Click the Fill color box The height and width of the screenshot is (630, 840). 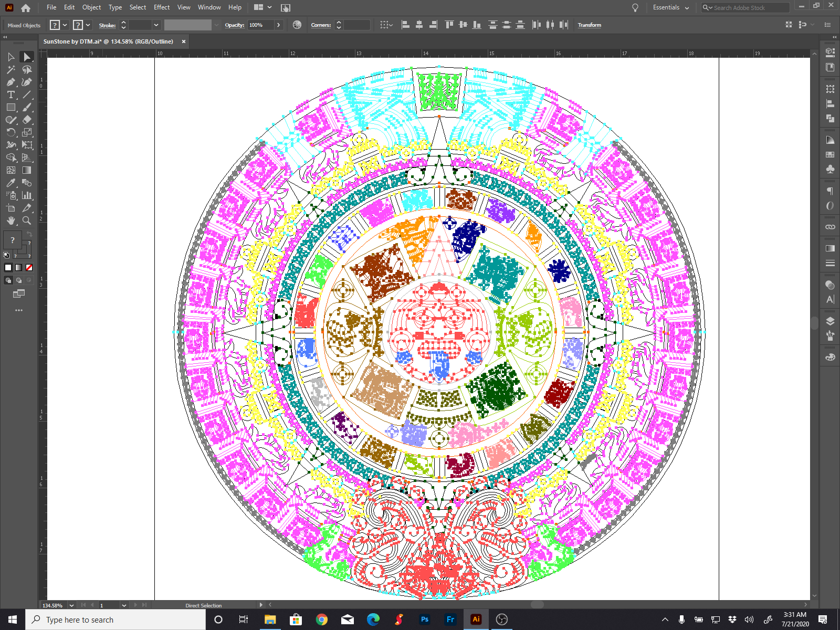coord(12,239)
